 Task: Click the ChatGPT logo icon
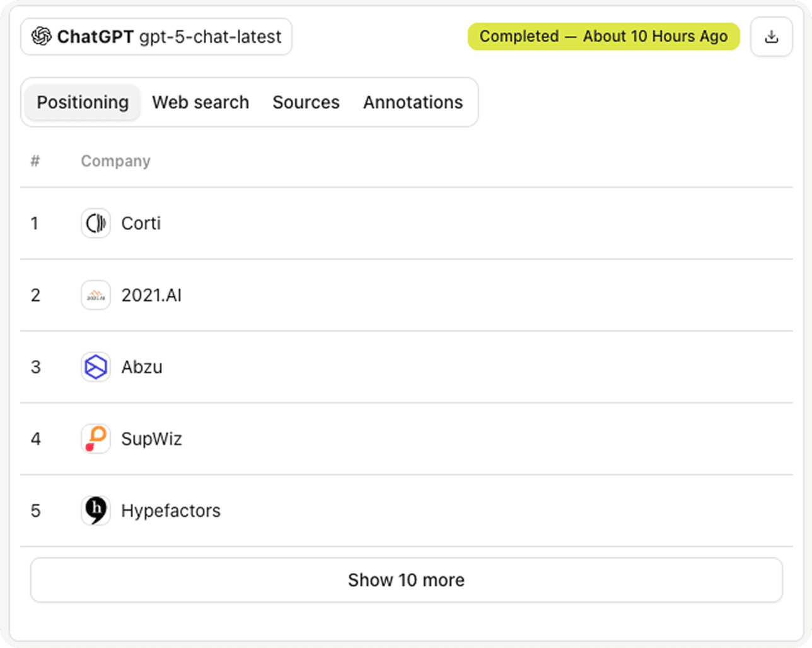pyautogui.click(x=42, y=37)
